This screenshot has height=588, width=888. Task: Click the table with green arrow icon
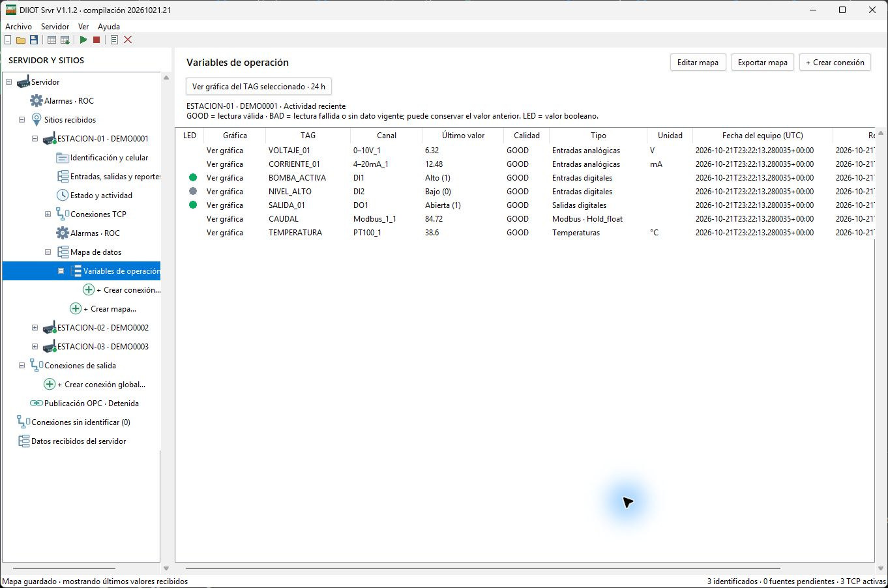(x=65, y=40)
